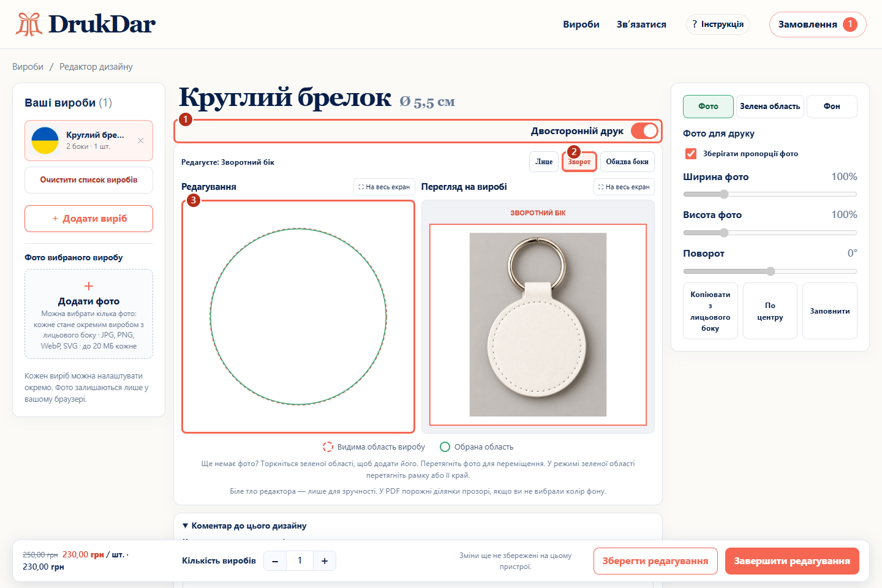Viewport: 882px width, 588px height.
Task: Click the Ukrainian flag product thumbnail
Action: pos(45,140)
